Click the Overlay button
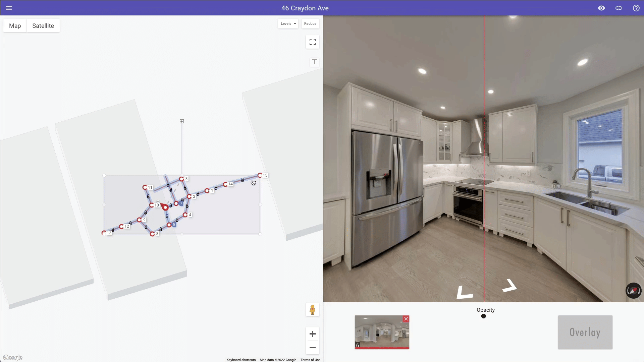This screenshot has width=644, height=362. (585, 332)
